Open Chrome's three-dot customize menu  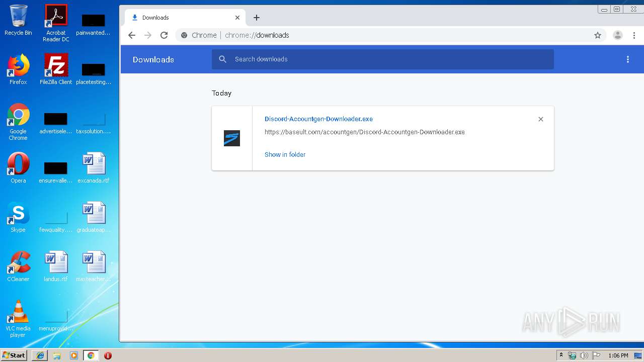coord(634,35)
